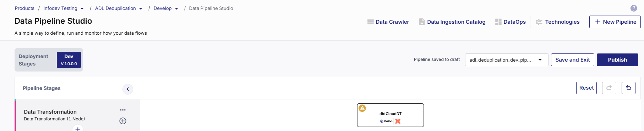
Task: Open the help question mark icon
Action: tap(634, 8)
